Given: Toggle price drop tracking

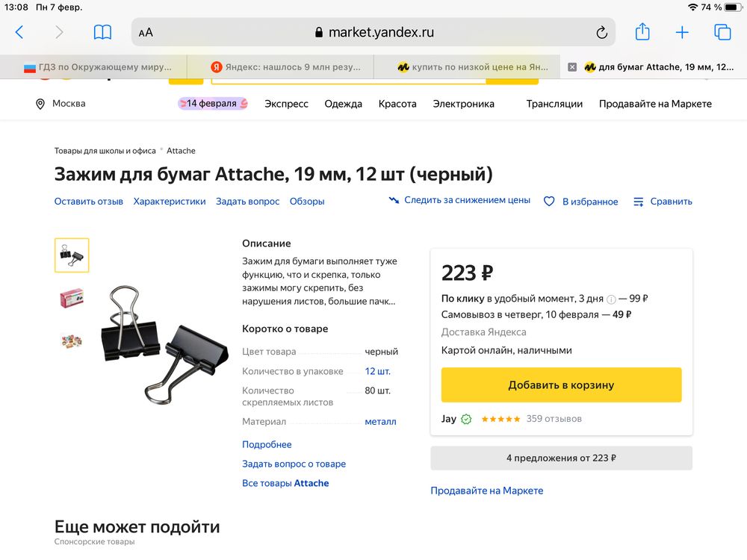Looking at the screenshot, I should (459, 200).
